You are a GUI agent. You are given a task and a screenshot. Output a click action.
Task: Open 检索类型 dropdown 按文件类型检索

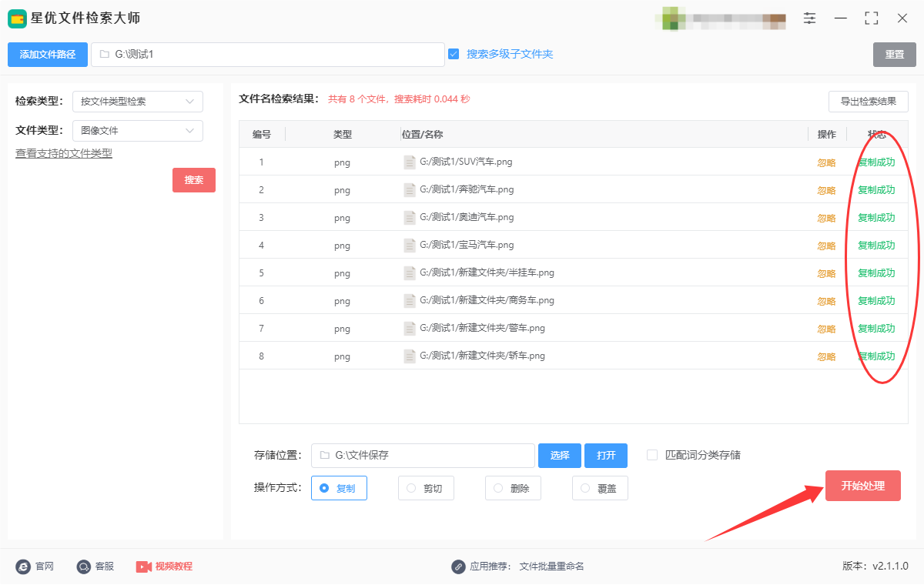pos(138,102)
